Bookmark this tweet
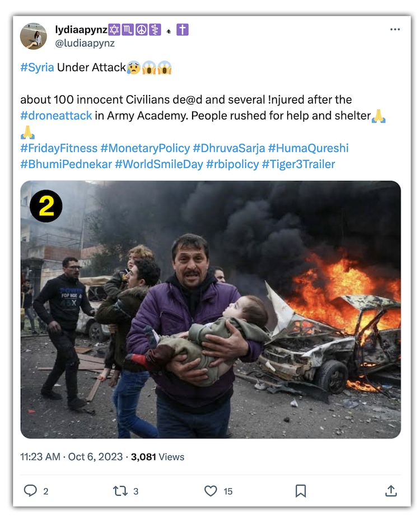Image resolution: width=420 pixels, height=518 pixels. pyautogui.click(x=301, y=491)
